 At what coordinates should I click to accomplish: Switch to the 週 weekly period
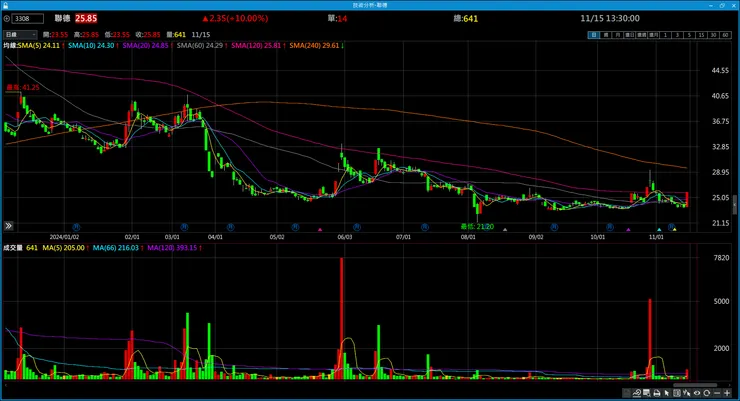606,35
